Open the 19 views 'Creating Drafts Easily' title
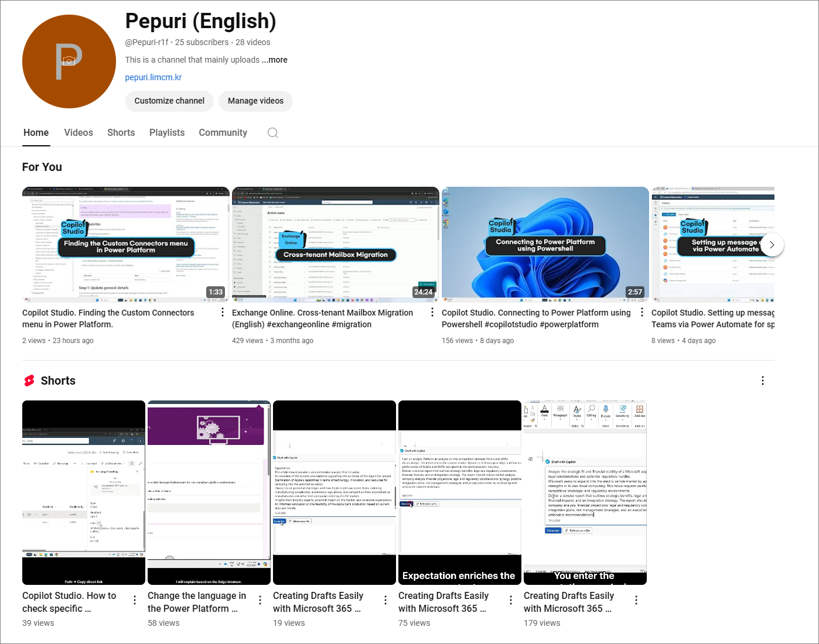 pos(318,602)
